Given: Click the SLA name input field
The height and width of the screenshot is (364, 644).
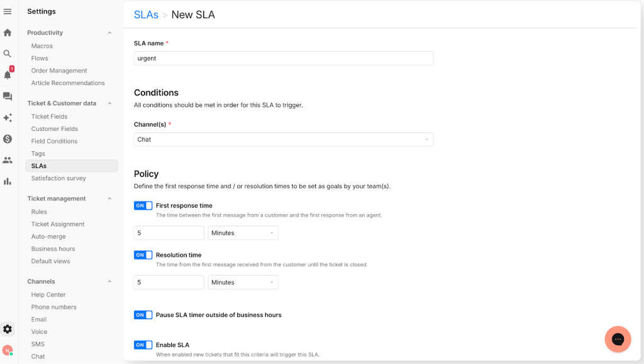Looking at the screenshot, I should [x=283, y=58].
